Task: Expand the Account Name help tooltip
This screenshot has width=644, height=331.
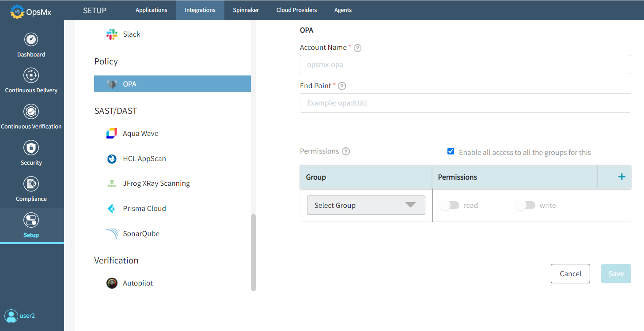Action: (357, 48)
